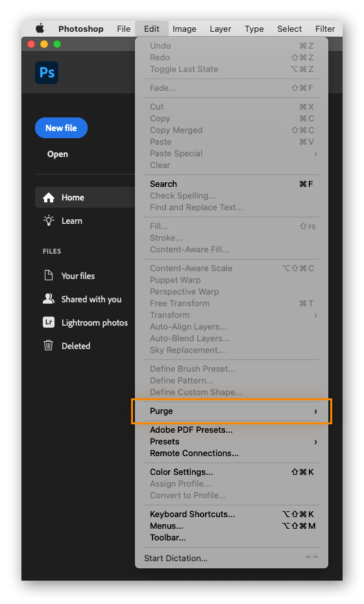Open Keyboard Shortcuts dialog
Viewport: 364px width, 604px height.
232,514
